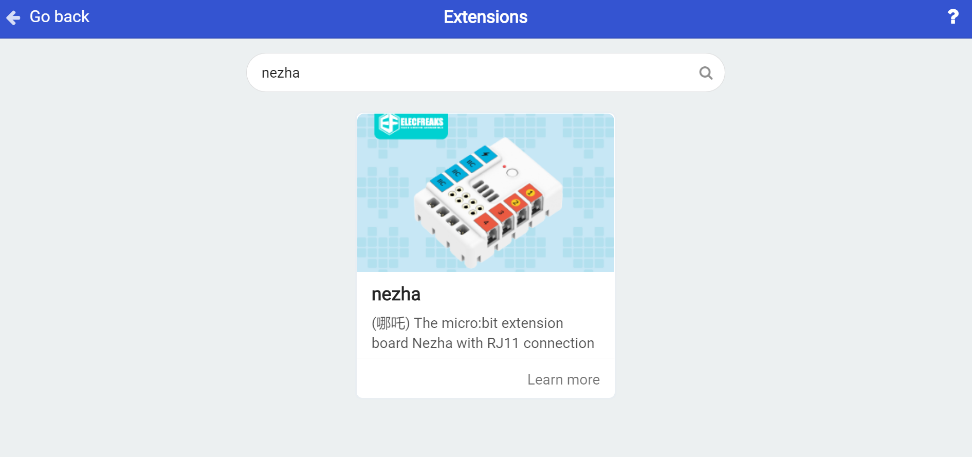
Task: Click white round button on board image
Action: [x=514, y=172]
